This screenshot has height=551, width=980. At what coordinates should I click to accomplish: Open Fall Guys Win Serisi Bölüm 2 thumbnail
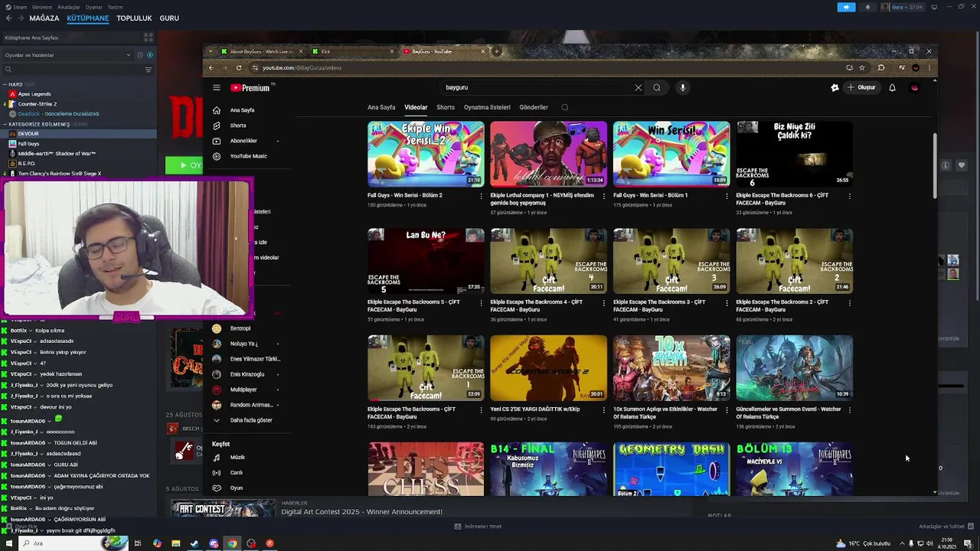(426, 154)
